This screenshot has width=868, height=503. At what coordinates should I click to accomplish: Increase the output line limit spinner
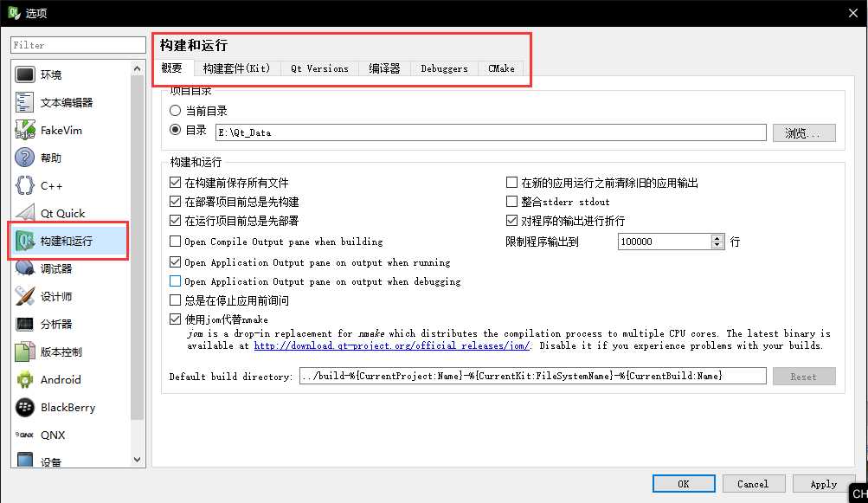coord(717,238)
